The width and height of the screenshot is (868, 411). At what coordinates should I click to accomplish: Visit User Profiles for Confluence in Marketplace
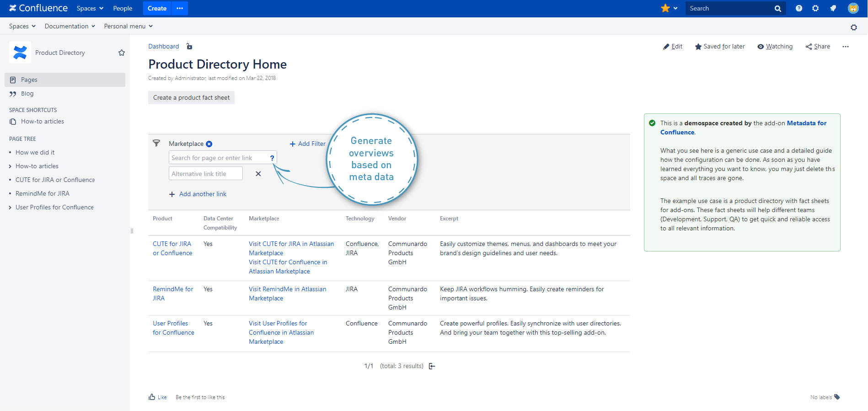click(281, 333)
